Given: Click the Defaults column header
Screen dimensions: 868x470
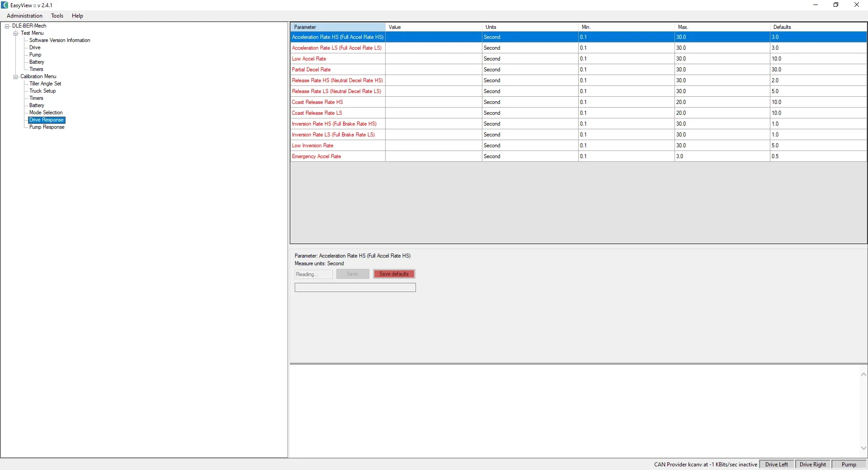Looking at the screenshot, I should (818, 27).
